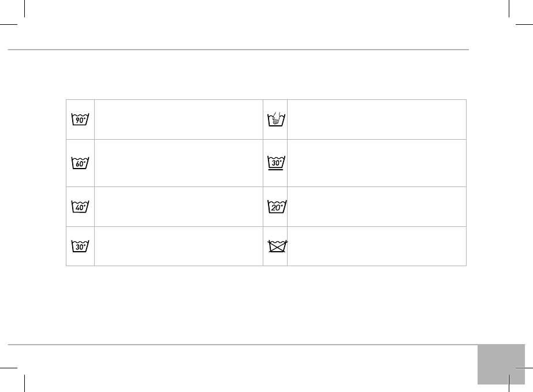Click the 90° wash tub symbol
Screen dimensions: 533x392
point(80,120)
